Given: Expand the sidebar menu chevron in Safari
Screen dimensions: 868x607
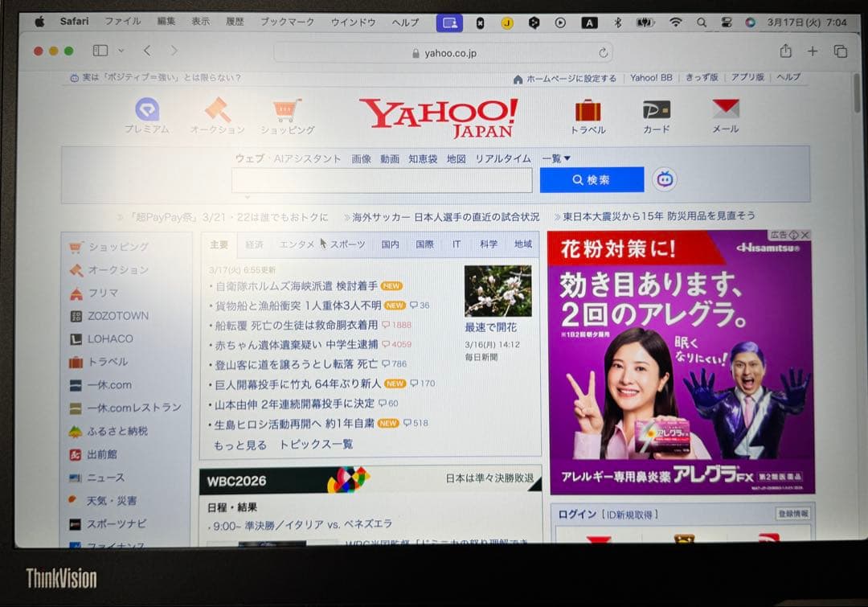Looking at the screenshot, I should pos(121,51).
